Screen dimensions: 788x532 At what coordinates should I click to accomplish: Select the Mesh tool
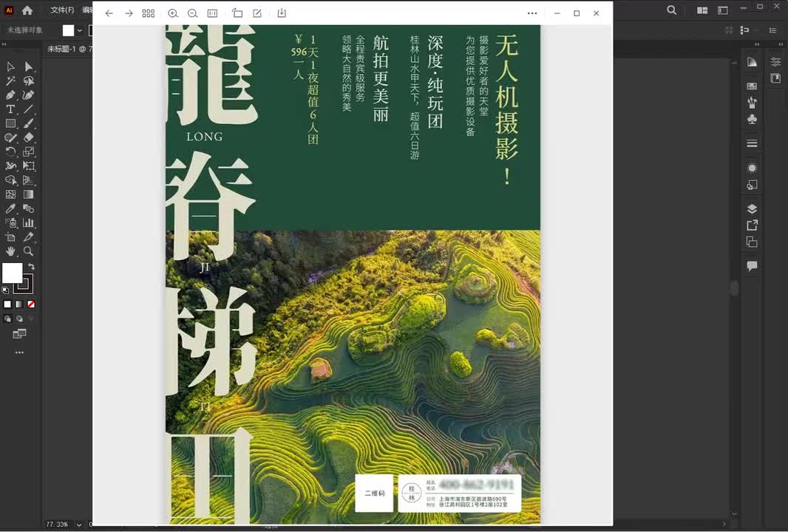click(x=10, y=194)
